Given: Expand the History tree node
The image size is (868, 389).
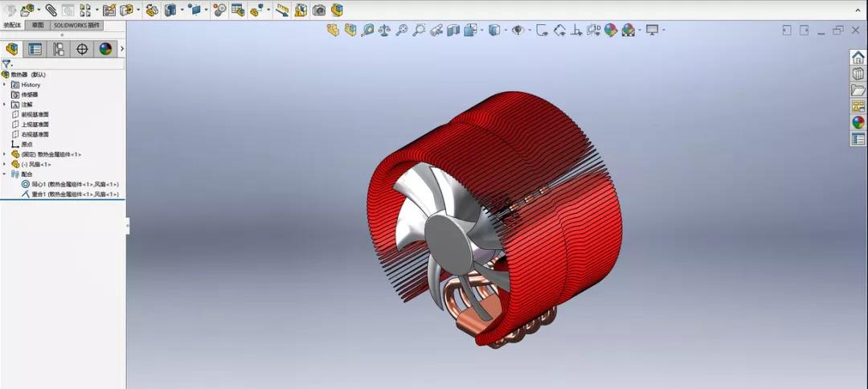Looking at the screenshot, I should pos(4,84).
